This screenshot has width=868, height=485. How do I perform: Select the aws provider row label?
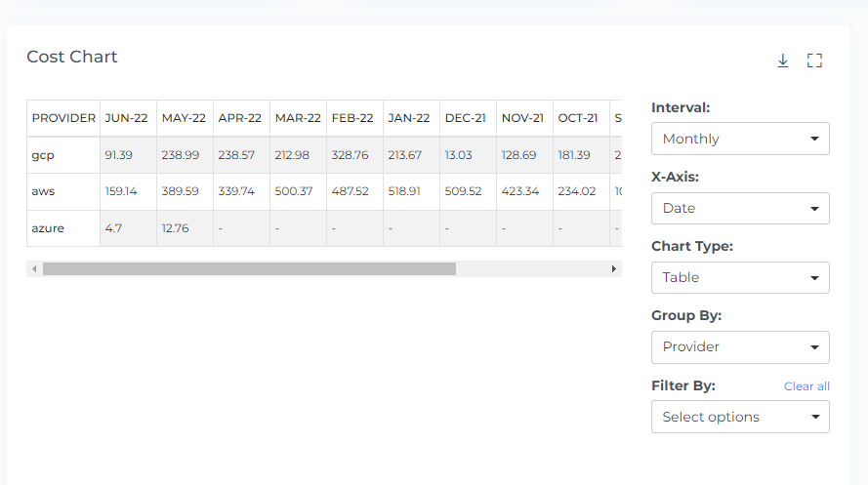pos(43,191)
